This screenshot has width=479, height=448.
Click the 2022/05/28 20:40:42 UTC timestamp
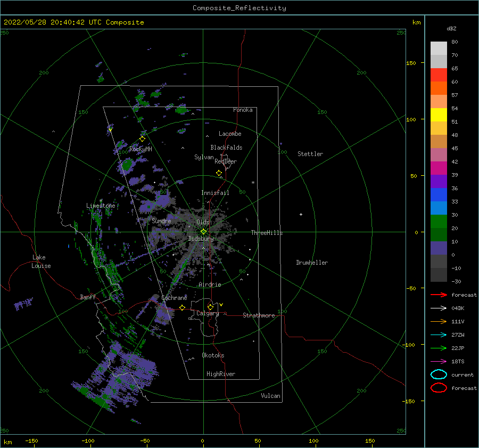pyautogui.click(x=53, y=22)
